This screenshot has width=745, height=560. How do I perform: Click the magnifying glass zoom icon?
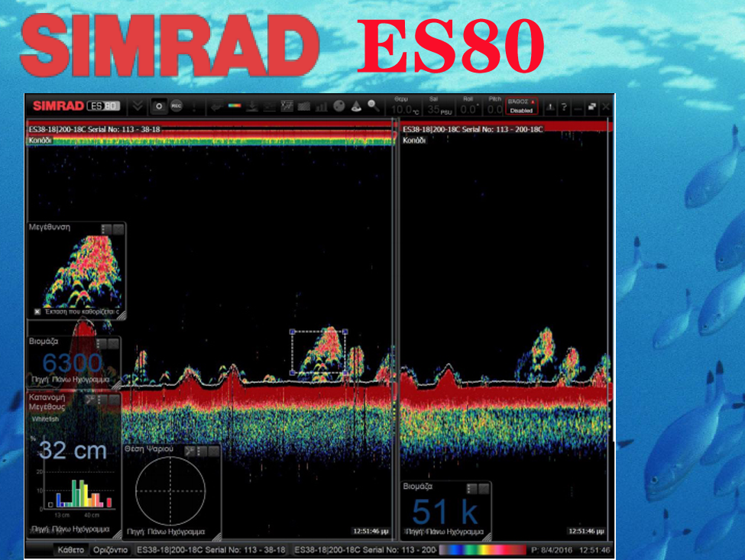374,105
